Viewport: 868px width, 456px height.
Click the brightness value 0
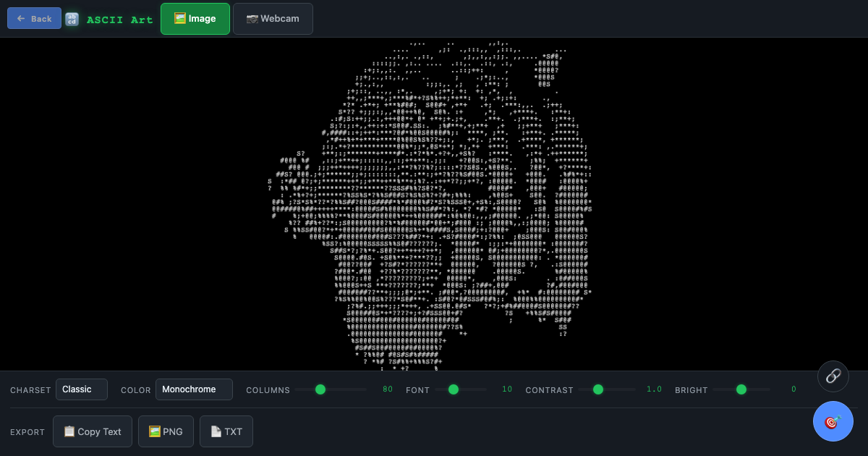[793, 389]
